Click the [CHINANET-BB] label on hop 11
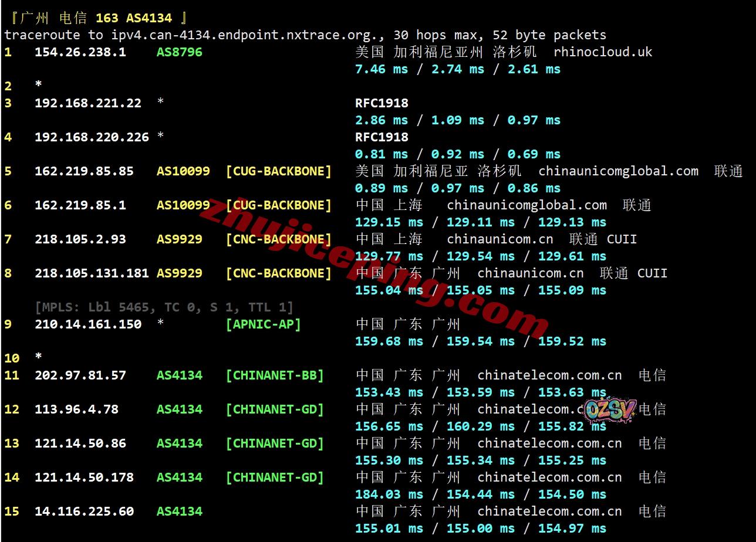The image size is (756, 542). coord(275,375)
